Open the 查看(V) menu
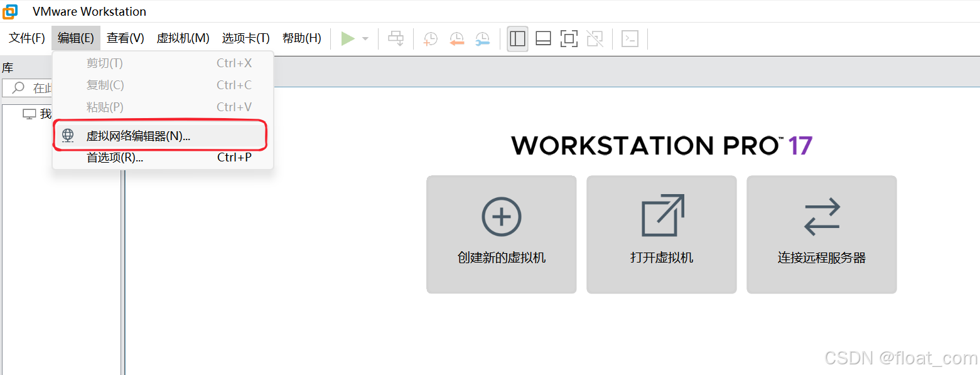 click(x=126, y=38)
